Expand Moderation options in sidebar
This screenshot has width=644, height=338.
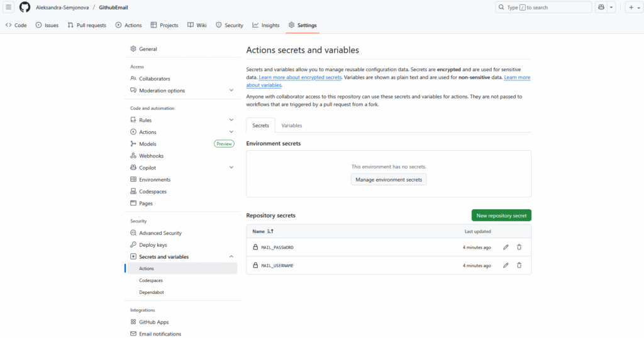pyautogui.click(x=231, y=90)
